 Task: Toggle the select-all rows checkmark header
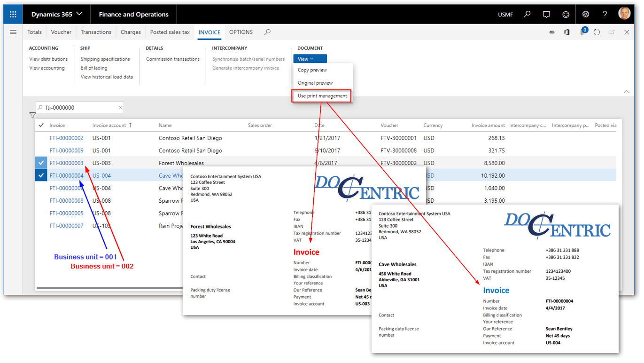click(x=41, y=125)
